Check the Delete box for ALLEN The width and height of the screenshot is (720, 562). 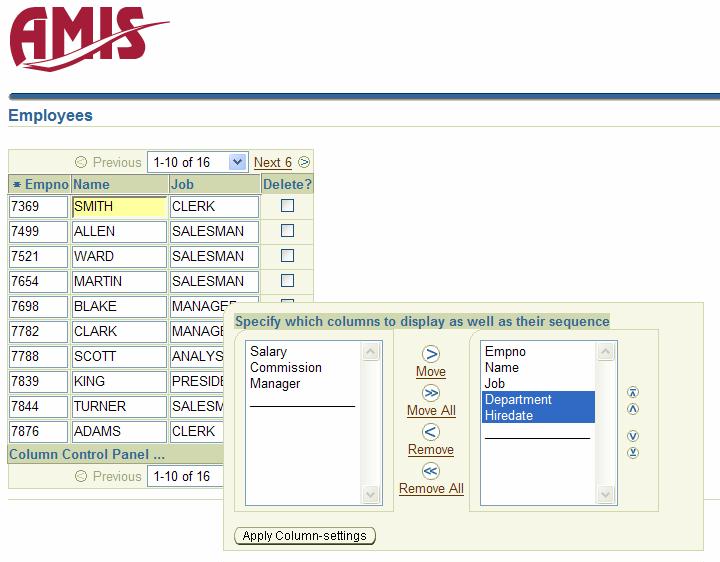click(x=287, y=231)
